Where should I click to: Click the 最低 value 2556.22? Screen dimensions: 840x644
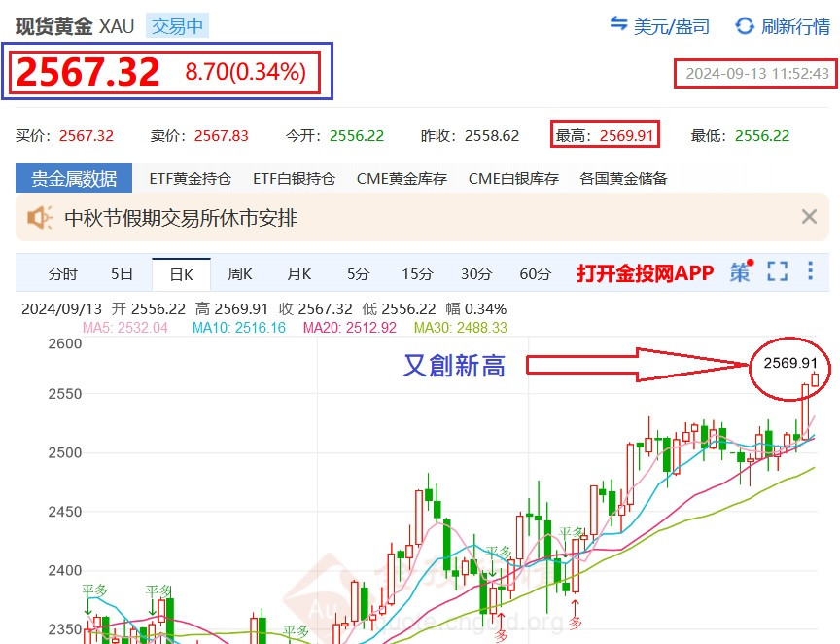click(x=762, y=135)
